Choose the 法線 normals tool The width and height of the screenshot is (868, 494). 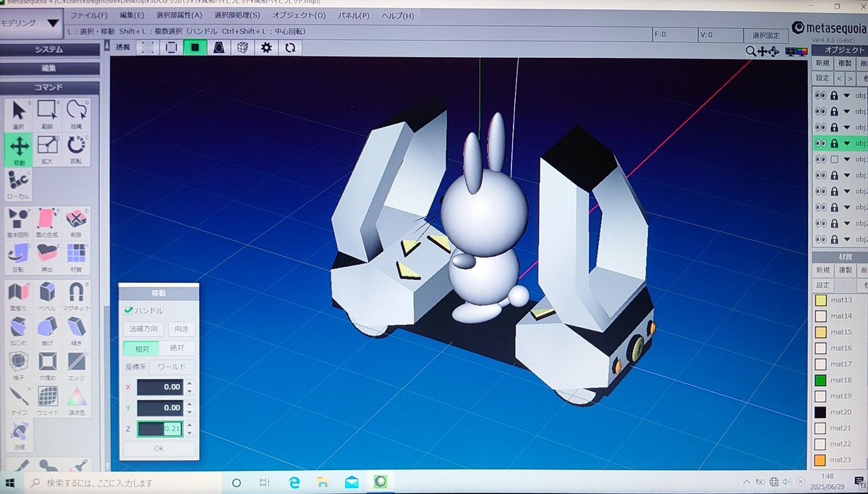(19, 435)
